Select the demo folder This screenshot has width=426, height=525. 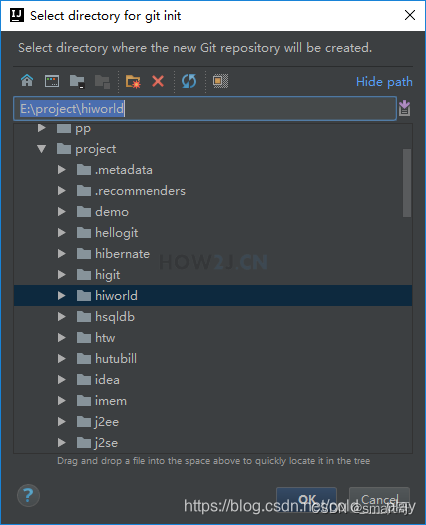[x=213, y=212]
